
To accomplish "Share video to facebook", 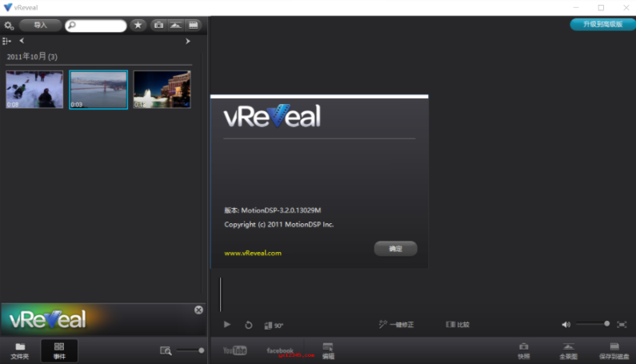I will pos(280,350).
